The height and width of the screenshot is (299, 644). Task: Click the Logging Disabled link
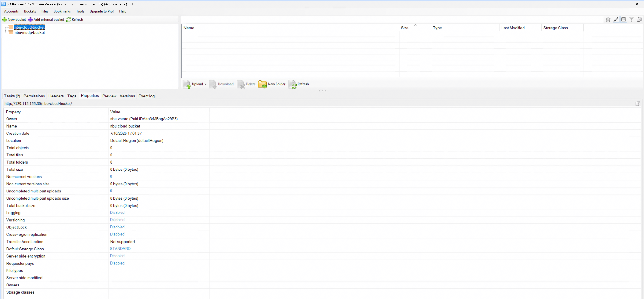(x=117, y=213)
